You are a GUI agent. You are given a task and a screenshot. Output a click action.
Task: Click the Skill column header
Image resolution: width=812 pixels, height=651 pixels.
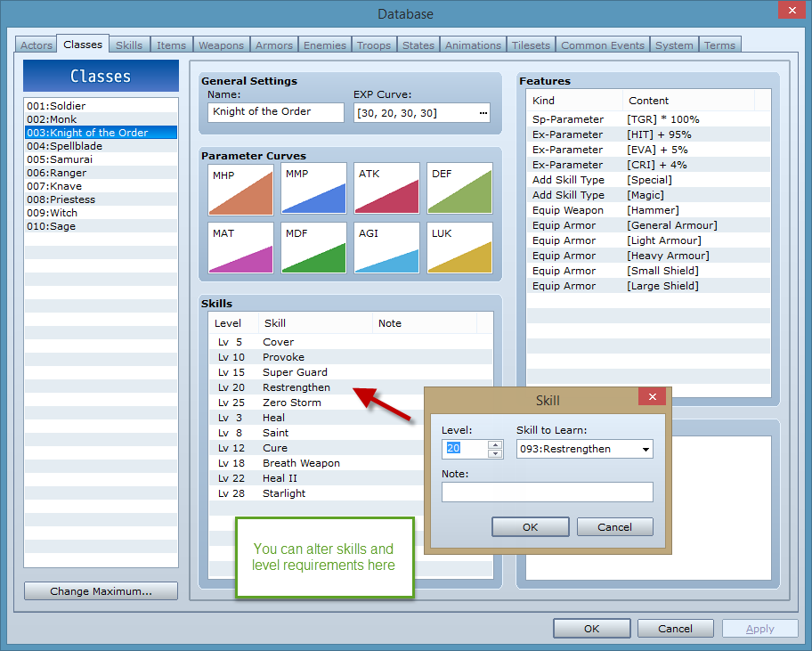tap(315, 323)
